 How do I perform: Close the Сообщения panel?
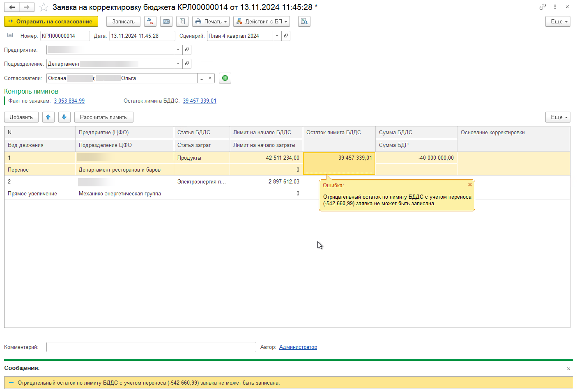pyautogui.click(x=568, y=369)
